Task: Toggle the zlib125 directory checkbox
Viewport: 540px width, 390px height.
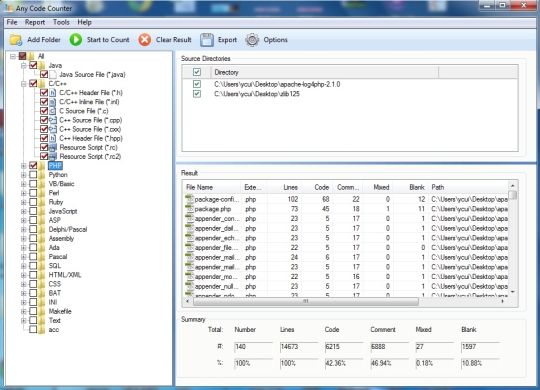Action: pos(197,94)
